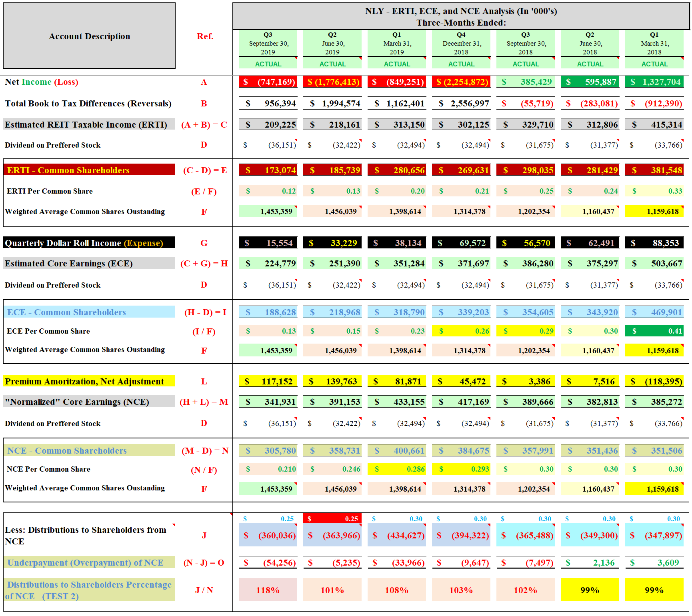Click NCE Common Shareholders value 400,661
Viewport: 692px width, 616px height.
pyautogui.click(x=397, y=451)
